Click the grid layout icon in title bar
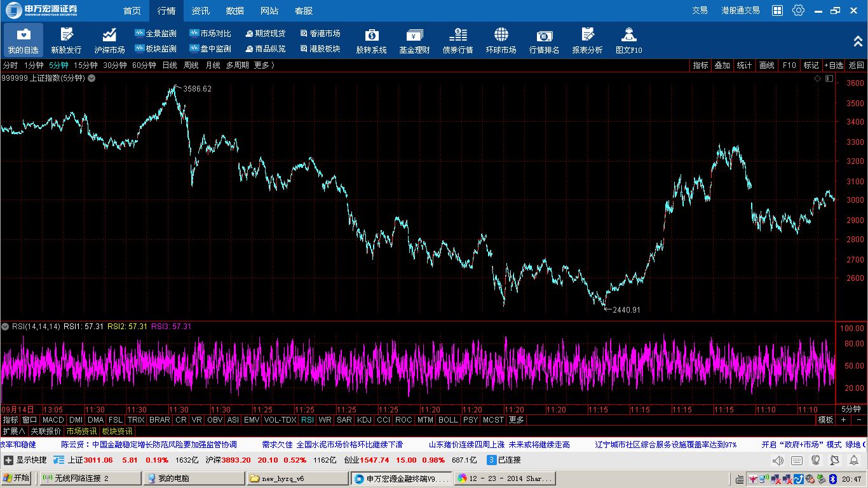Image resolution: width=868 pixels, height=488 pixels. coord(777,10)
